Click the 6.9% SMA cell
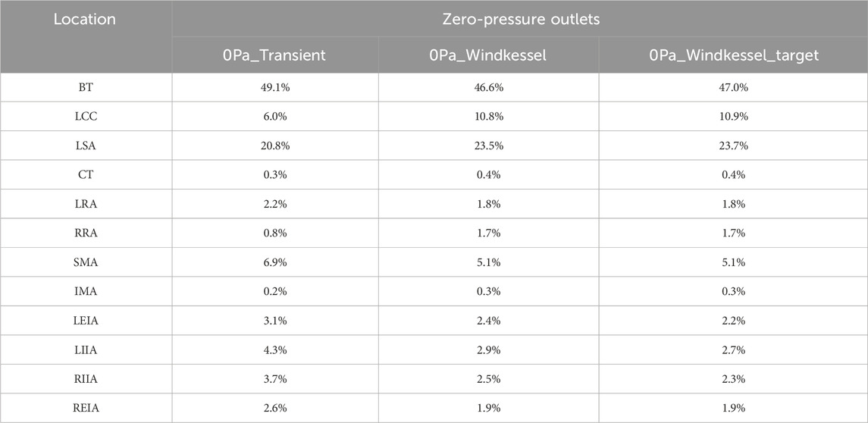The height and width of the screenshot is (423, 868). [274, 262]
